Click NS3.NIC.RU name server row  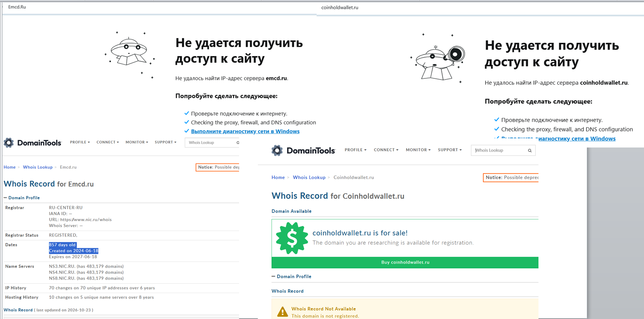pyautogui.click(x=86, y=266)
